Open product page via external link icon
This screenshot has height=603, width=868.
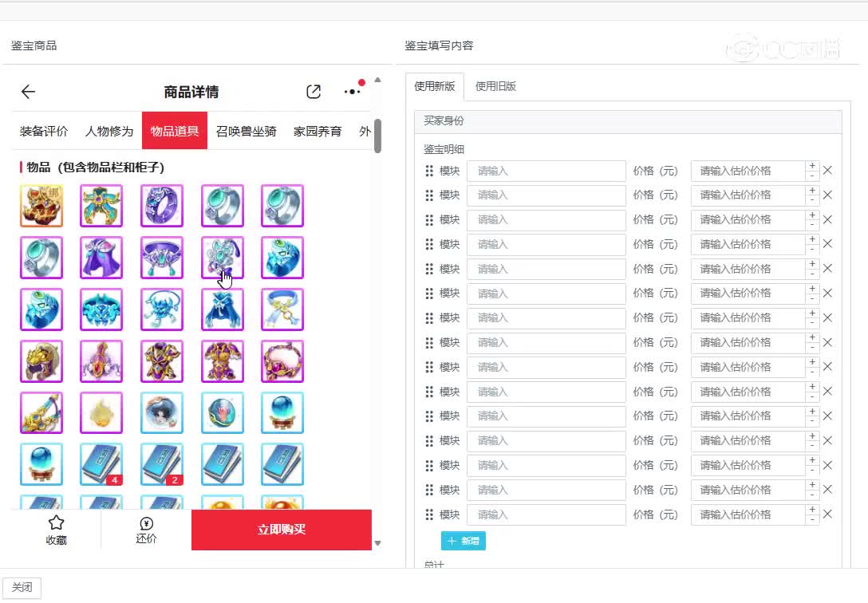coord(313,92)
